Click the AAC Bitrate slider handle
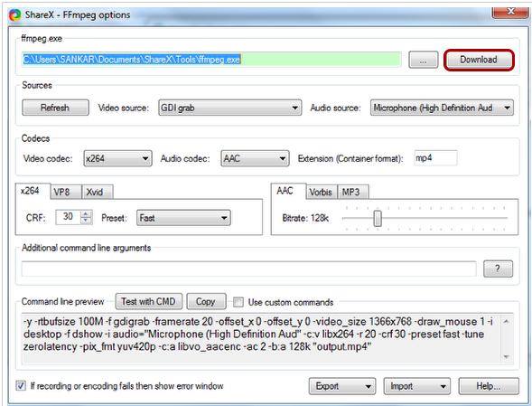 point(378,219)
